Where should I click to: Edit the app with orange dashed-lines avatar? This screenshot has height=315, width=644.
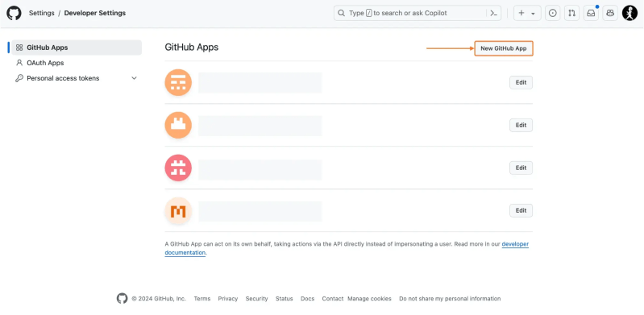click(521, 82)
